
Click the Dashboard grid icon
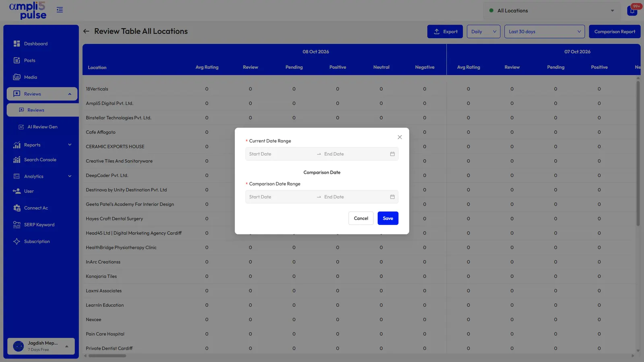click(x=17, y=43)
